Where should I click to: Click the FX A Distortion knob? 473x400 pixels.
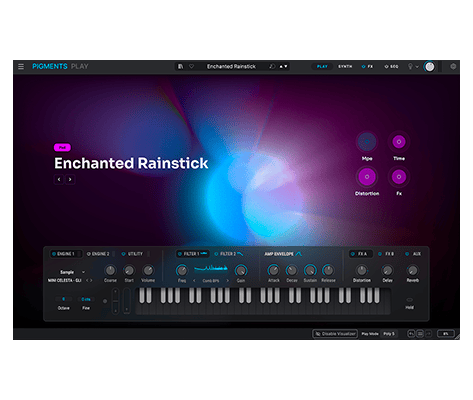[x=361, y=270]
